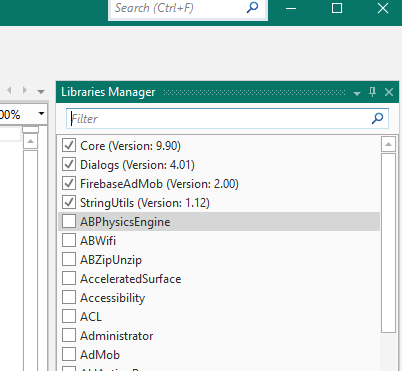Click the libraries list scroll up arrow
Image resolution: width=402 pixels, height=371 pixels.
pos(388,144)
